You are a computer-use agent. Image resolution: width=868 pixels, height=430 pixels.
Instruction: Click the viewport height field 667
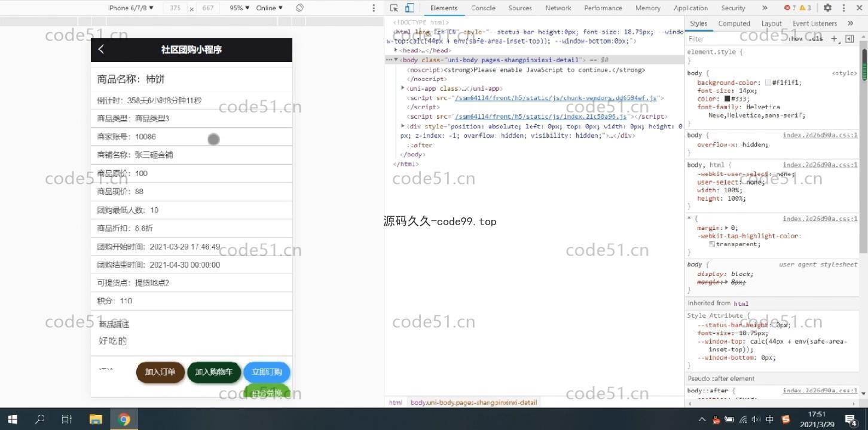point(208,8)
